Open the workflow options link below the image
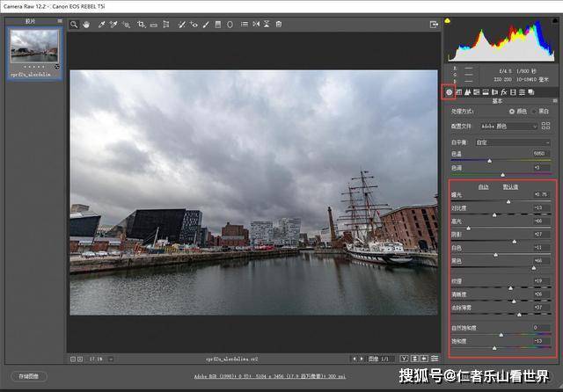This screenshot has width=563, height=392. coord(270,376)
